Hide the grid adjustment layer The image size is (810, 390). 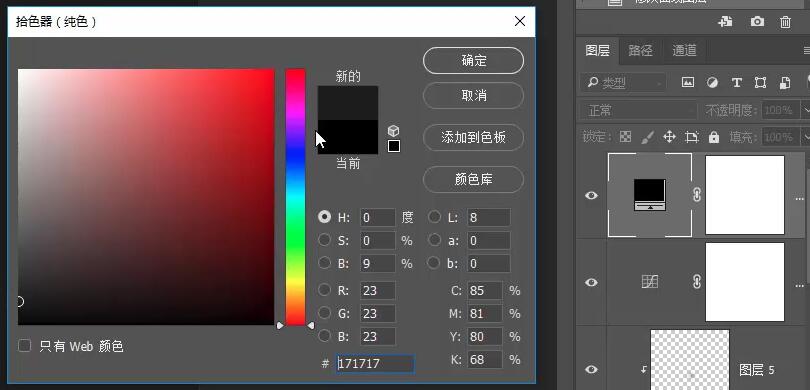coord(591,283)
